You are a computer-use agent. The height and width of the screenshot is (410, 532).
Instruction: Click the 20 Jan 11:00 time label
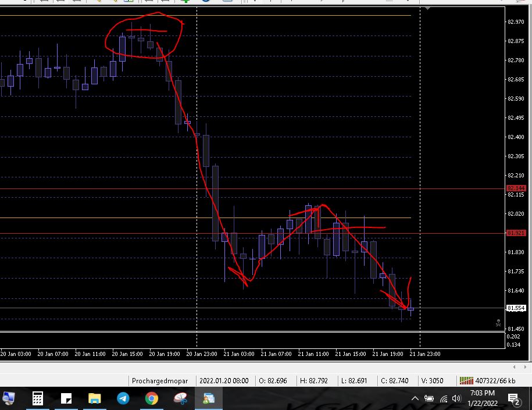click(x=90, y=354)
